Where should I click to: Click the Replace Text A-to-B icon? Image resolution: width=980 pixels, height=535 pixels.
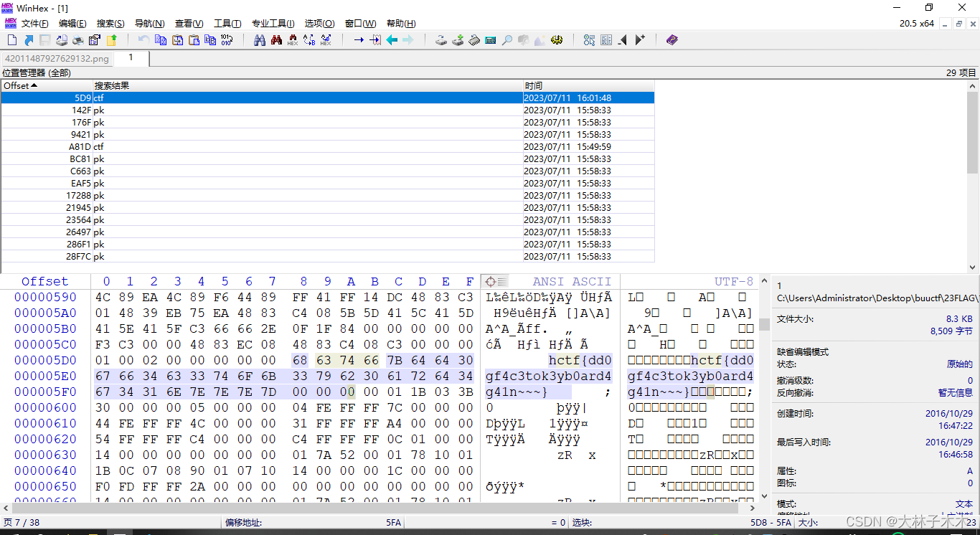(309, 40)
